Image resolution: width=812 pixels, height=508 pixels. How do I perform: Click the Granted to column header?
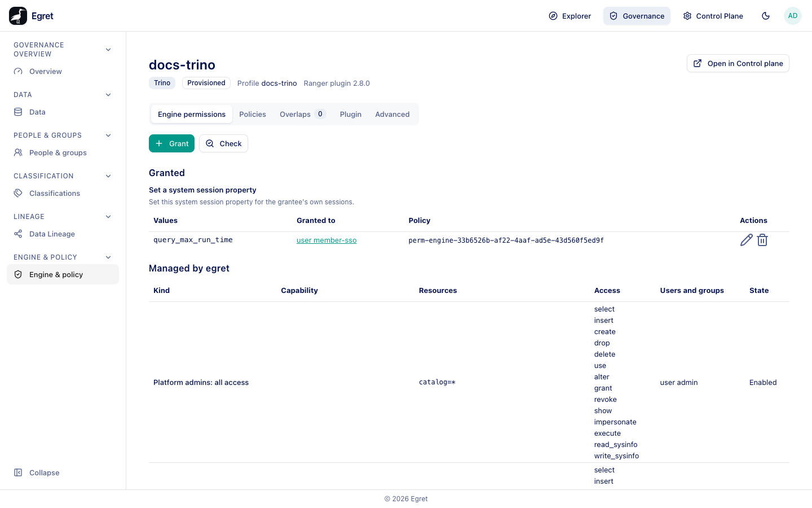tap(316, 221)
